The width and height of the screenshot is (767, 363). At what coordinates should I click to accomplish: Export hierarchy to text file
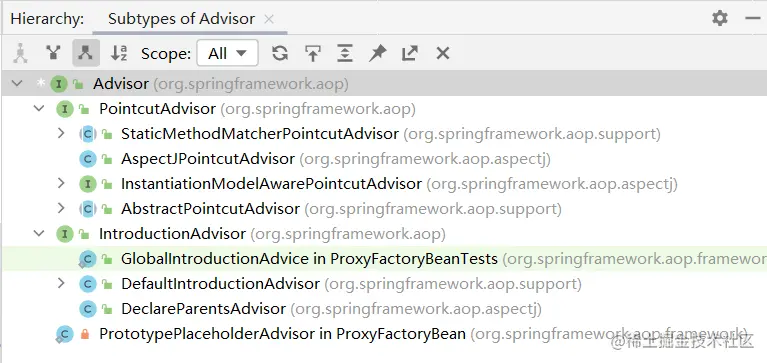click(x=410, y=53)
